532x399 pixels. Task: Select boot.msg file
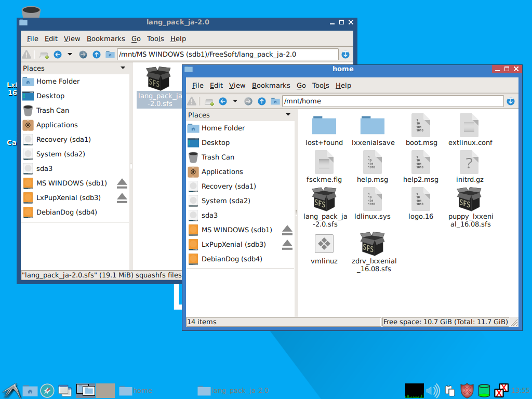point(421,130)
